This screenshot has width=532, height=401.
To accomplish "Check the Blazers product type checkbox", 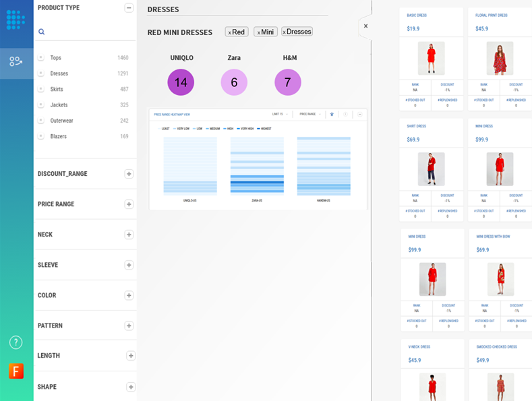I will tap(40, 136).
